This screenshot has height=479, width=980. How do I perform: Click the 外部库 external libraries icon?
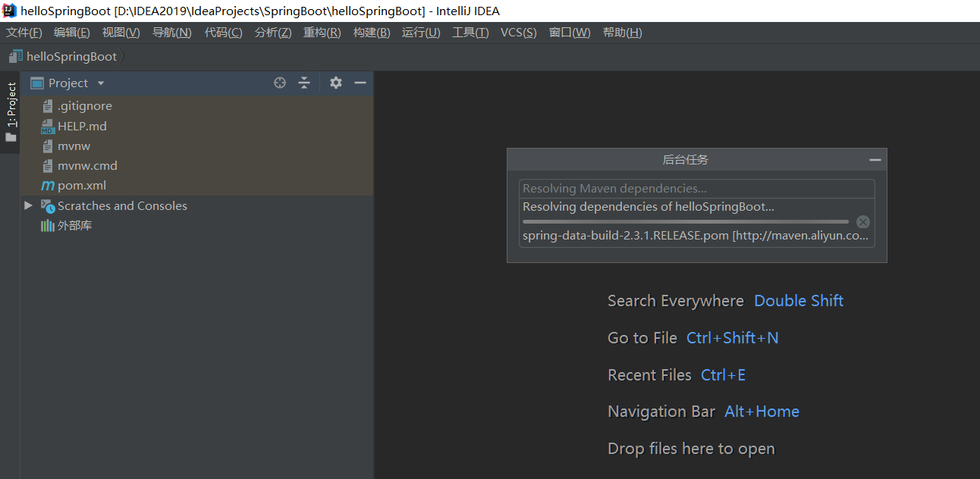click(x=48, y=226)
